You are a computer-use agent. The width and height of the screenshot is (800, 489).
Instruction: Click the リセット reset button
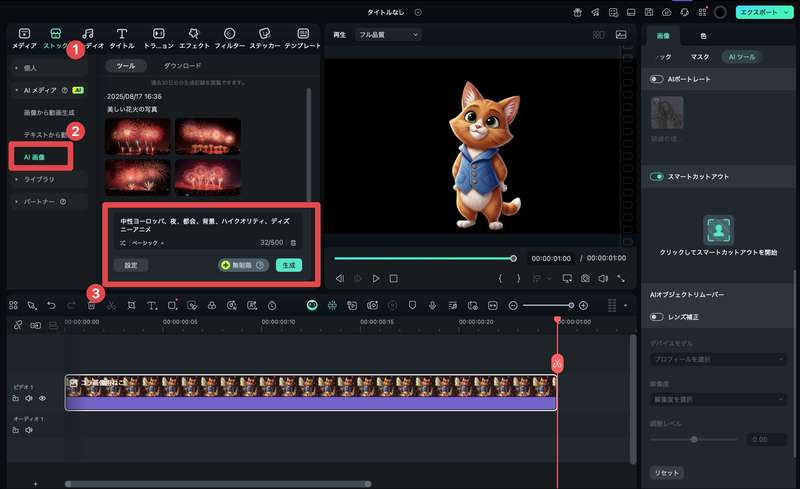(667, 473)
